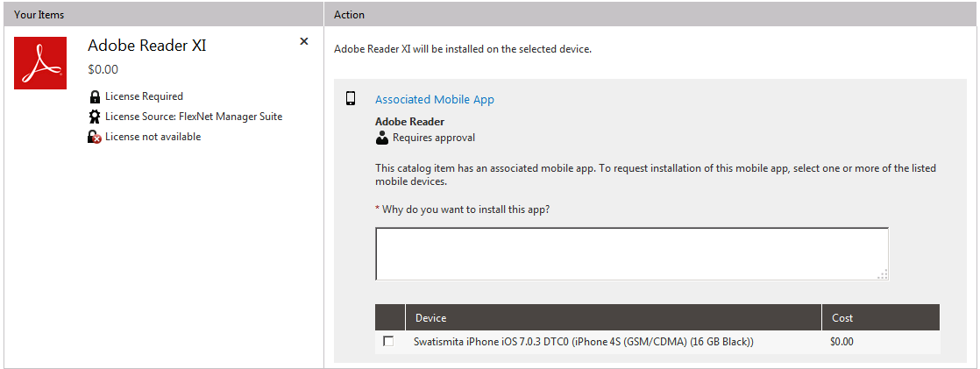Viewport: 980px width, 369px height.
Task: Open the Associated Mobile App link
Action: pyautogui.click(x=435, y=100)
